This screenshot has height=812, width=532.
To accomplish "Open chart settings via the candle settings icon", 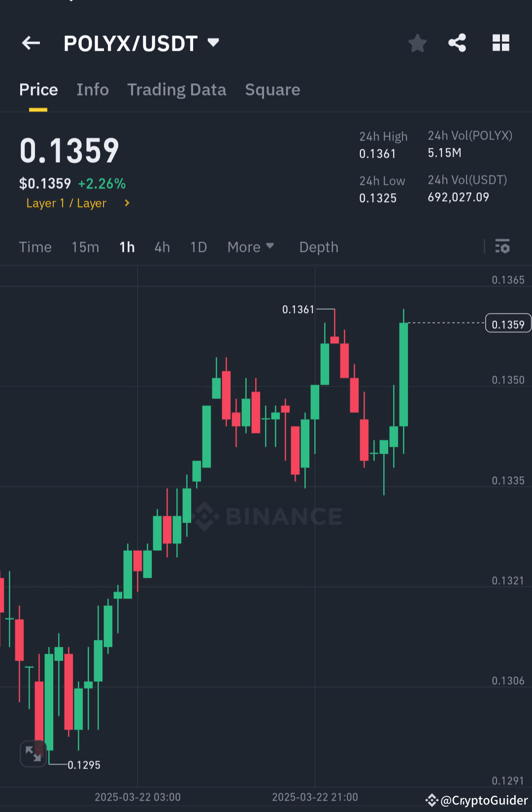I will [502, 247].
